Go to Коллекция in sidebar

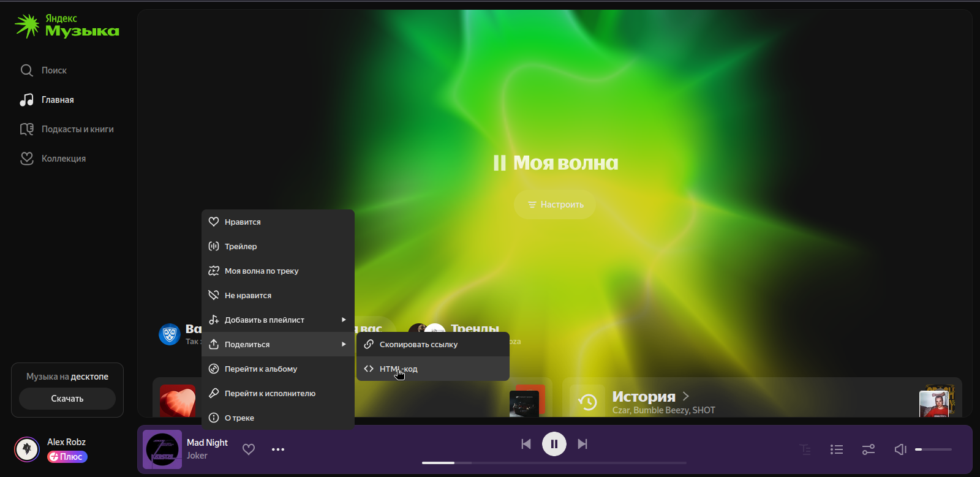[x=63, y=159]
